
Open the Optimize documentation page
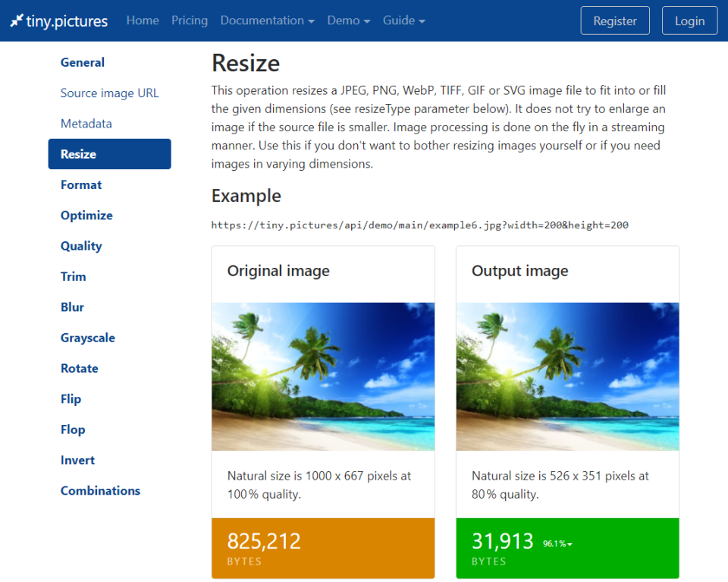tap(86, 215)
